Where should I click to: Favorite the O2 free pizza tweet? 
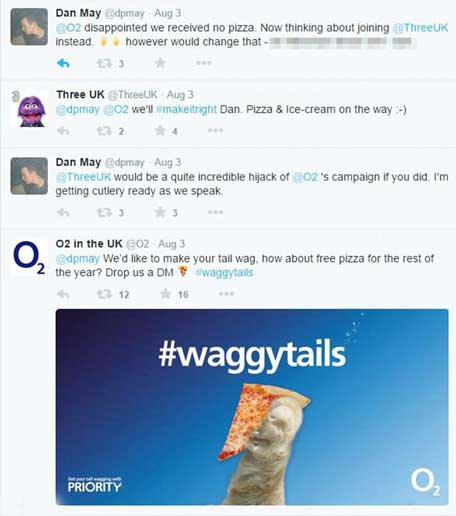[166, 294]
